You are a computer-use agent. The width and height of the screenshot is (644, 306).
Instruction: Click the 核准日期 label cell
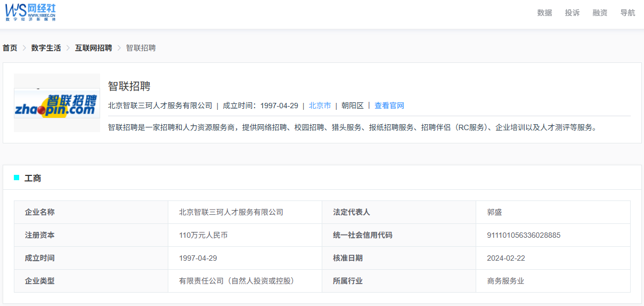[x=399, y=258]
